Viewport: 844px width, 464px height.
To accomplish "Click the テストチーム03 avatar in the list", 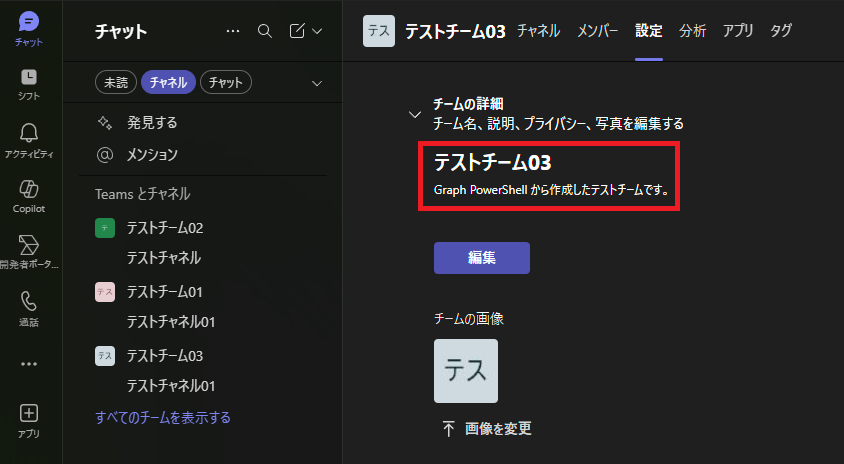I will coord(105,356).
